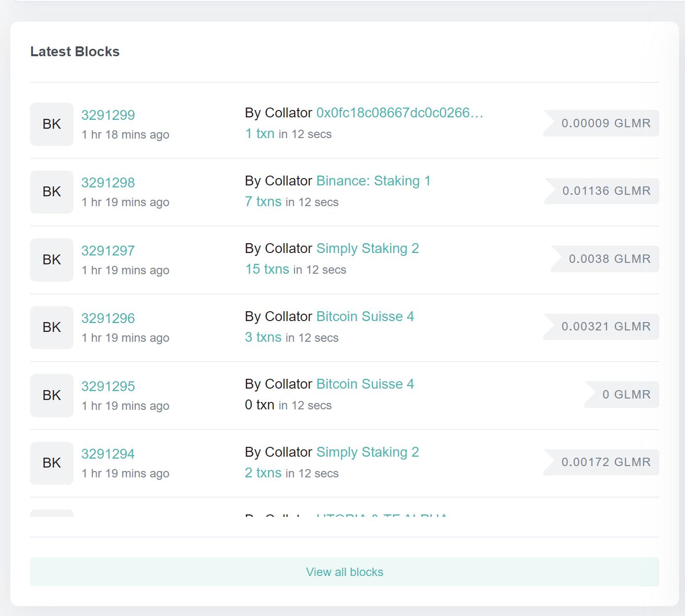Open collator Bitcoin Suisse 4
This screenshot has width=685, height=616.
coord(365,316)
